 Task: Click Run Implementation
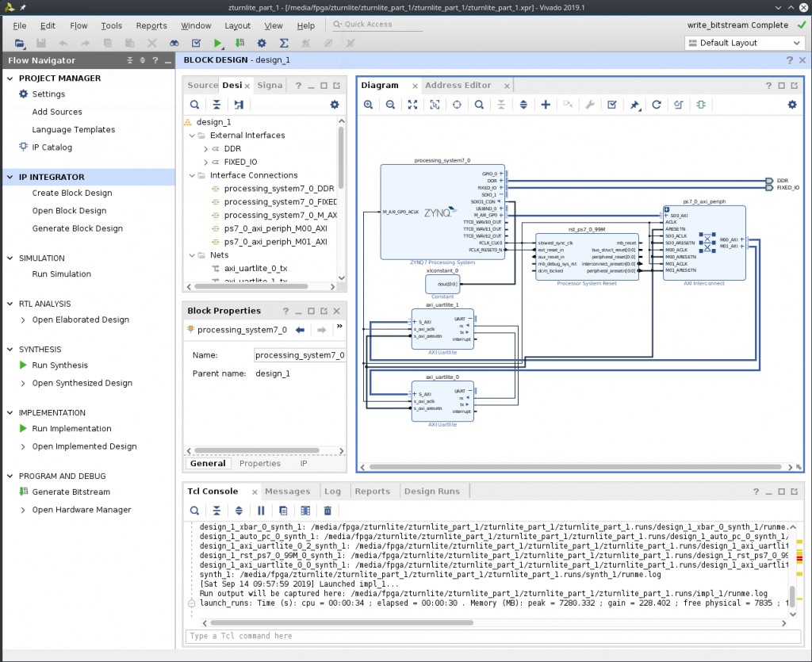(71, 429)
